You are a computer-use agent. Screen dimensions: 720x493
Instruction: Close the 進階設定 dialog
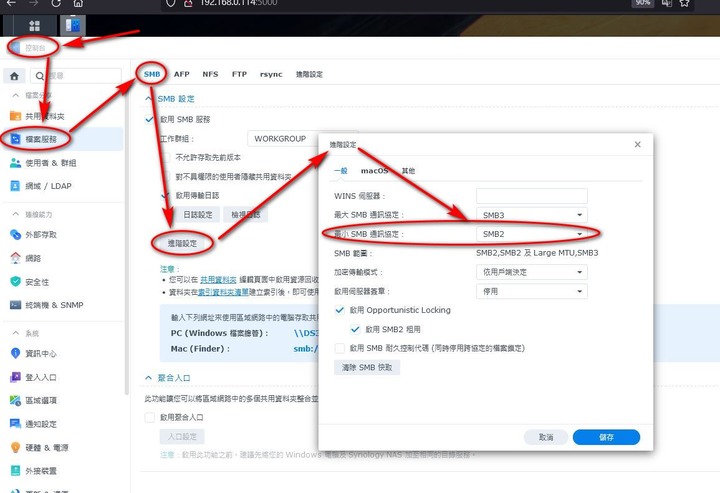tap(637, 144)
